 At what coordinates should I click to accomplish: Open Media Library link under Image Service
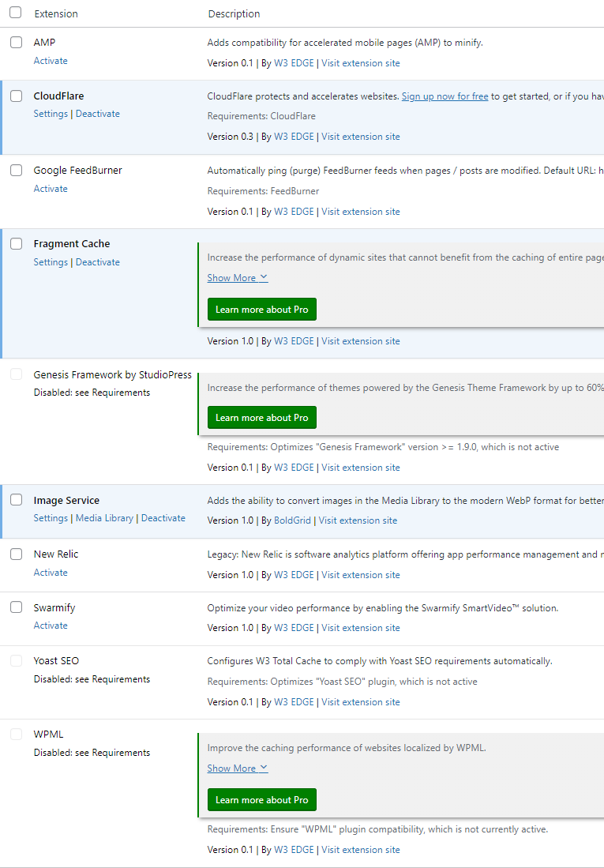click(104, 518)
